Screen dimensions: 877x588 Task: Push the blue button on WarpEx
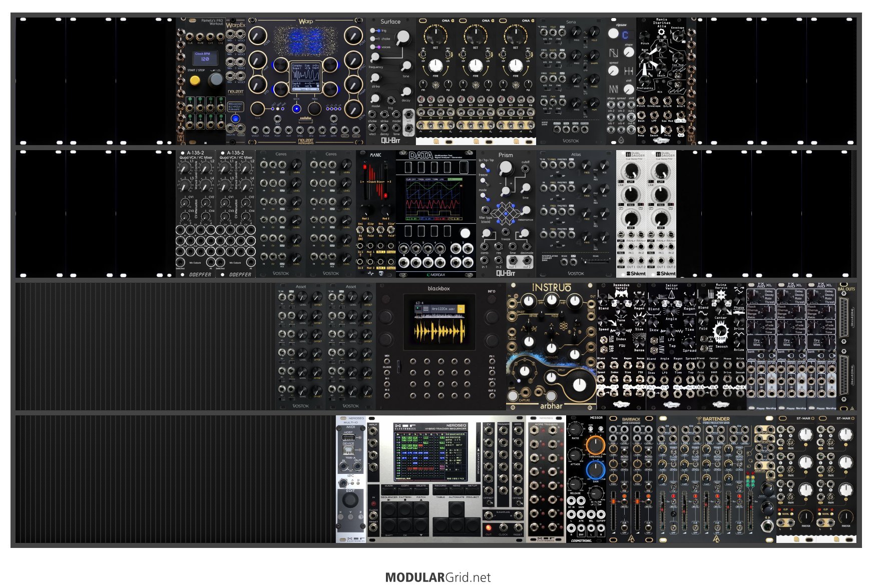[235, 119]
